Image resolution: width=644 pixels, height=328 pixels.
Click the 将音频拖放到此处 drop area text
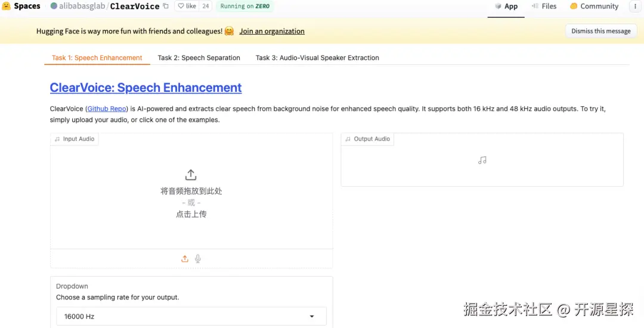coord(191,191)
